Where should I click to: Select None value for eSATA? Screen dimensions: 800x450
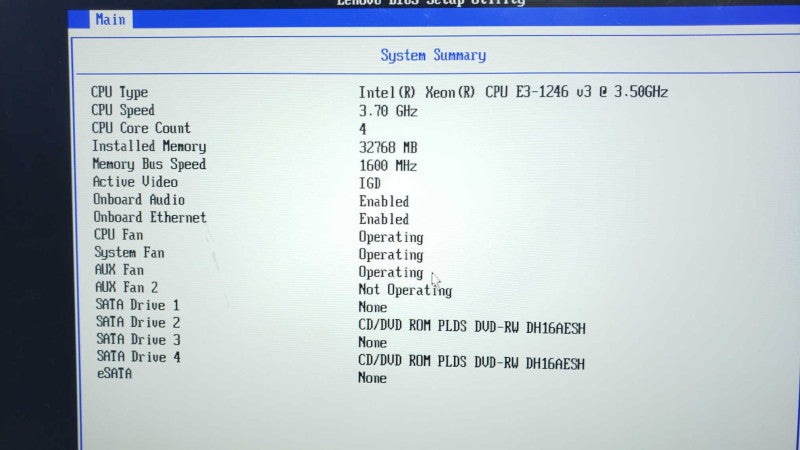click(x=372, y=378)
